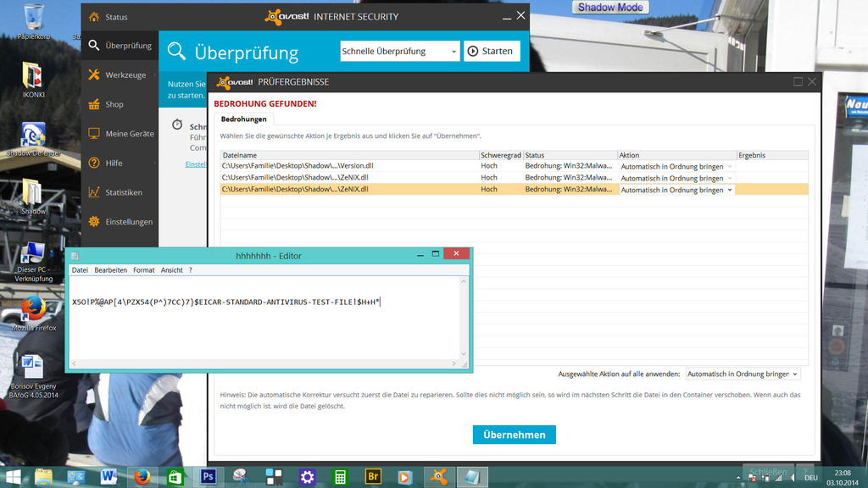The width and height of the screenshot is (868, 488).
Task: Open the Action Center flag tray icon
Action: coord(752,478)
